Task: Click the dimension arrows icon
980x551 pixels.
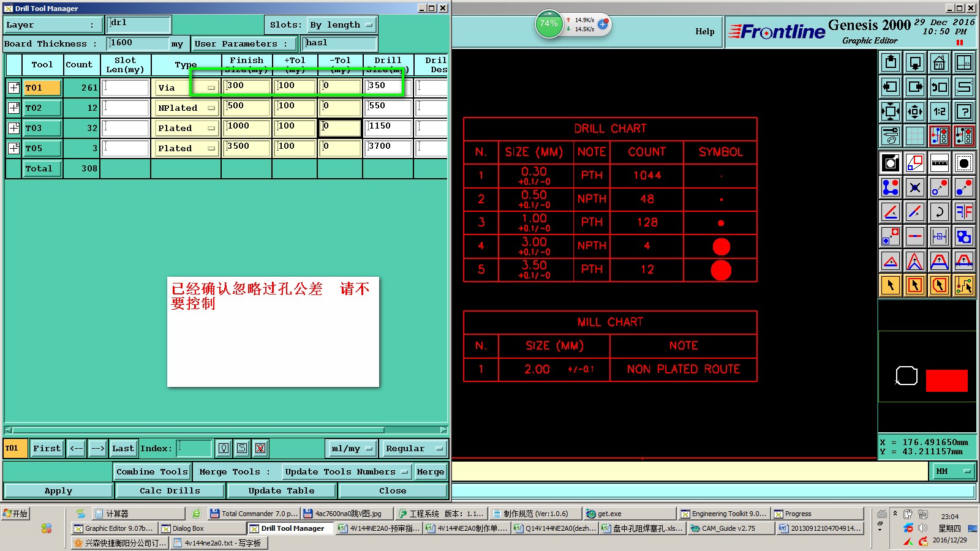Action: click(x=940, y=236)
